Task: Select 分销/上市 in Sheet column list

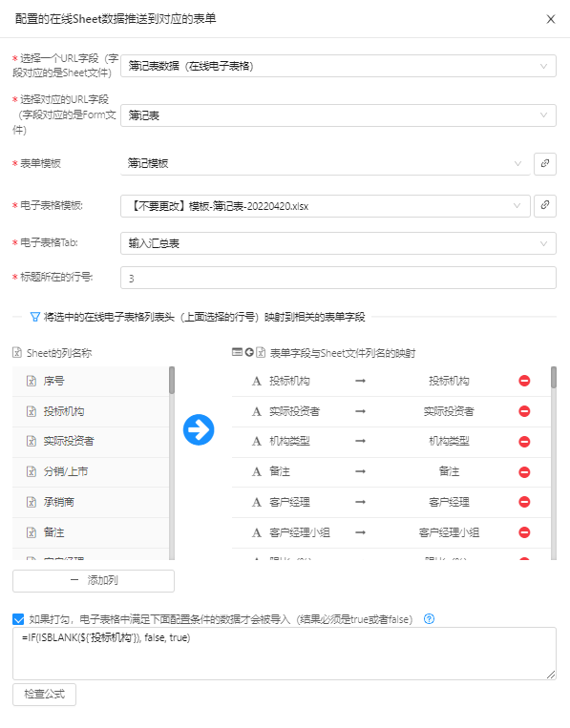Action: click(x=91, y=471)
